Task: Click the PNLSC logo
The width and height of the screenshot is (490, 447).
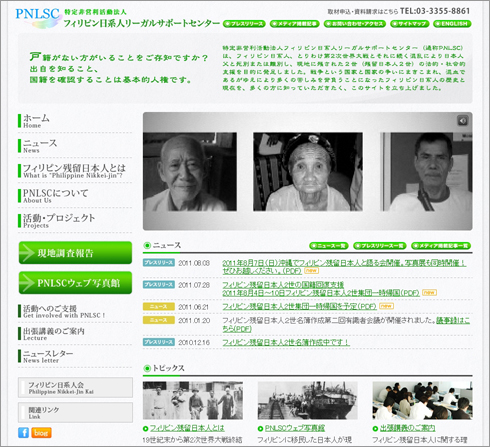Action: coord(38,17)
